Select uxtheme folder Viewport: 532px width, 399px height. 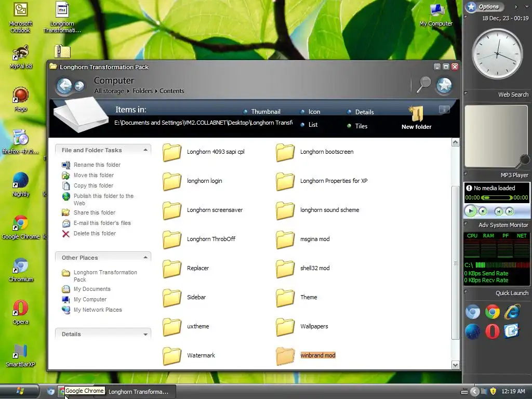(x=185, y=327)
